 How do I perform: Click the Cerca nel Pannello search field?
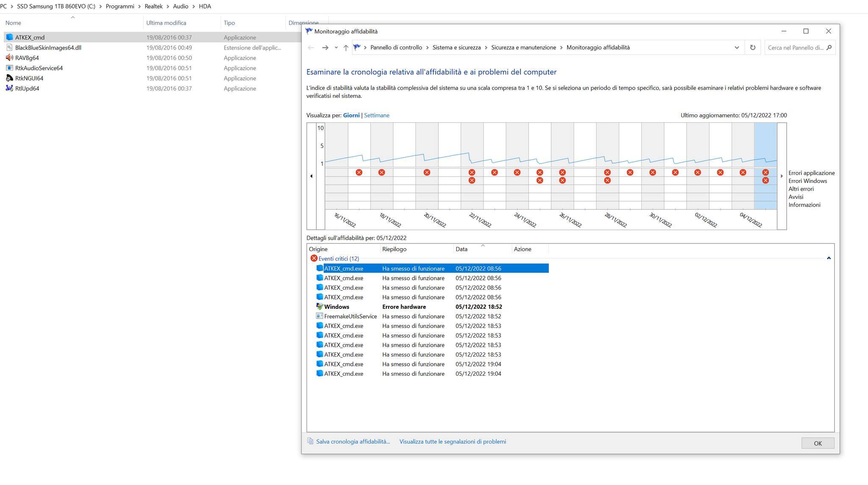point(795,47)
